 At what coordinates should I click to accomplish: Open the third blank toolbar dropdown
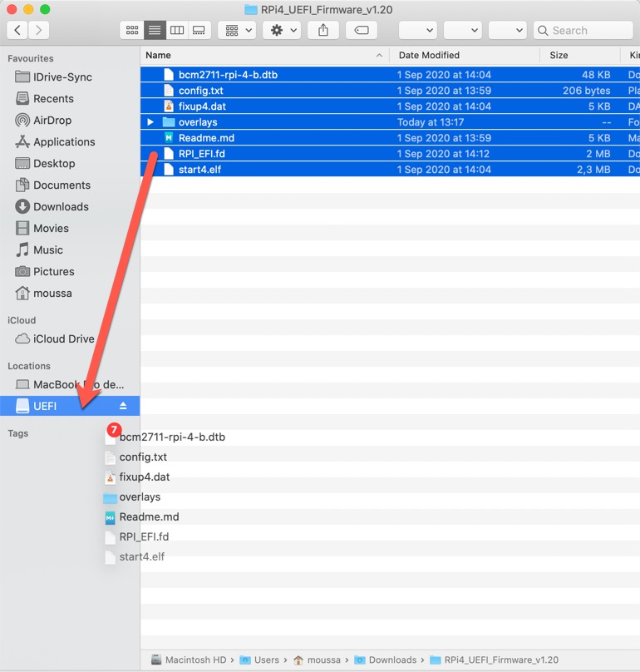(x=508, y=31)
